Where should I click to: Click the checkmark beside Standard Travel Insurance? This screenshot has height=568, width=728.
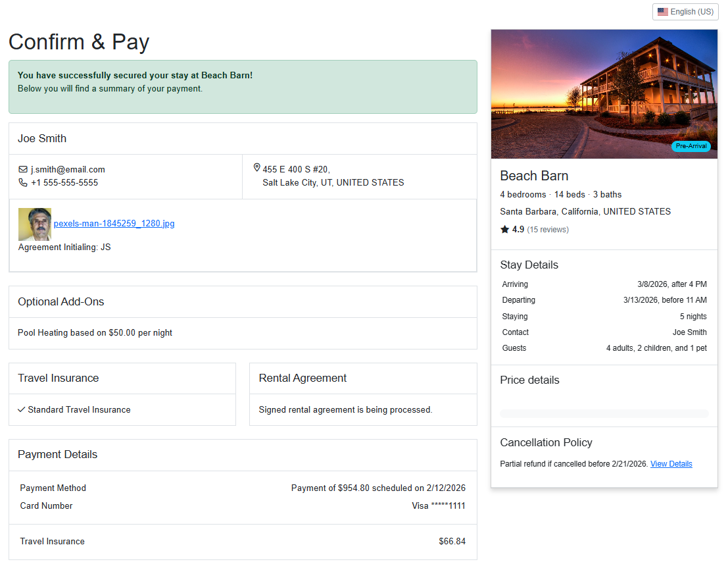(x=20, y=409)
